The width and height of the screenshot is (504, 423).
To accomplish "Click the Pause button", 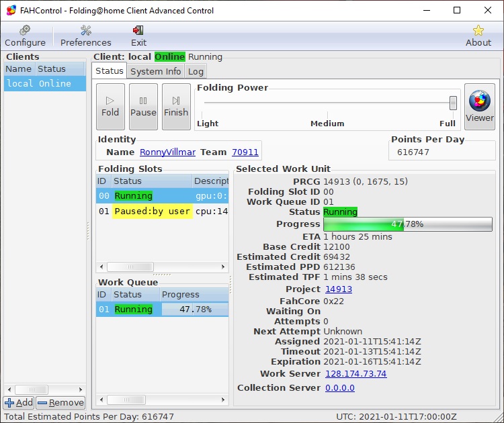I will pos(143,107).
